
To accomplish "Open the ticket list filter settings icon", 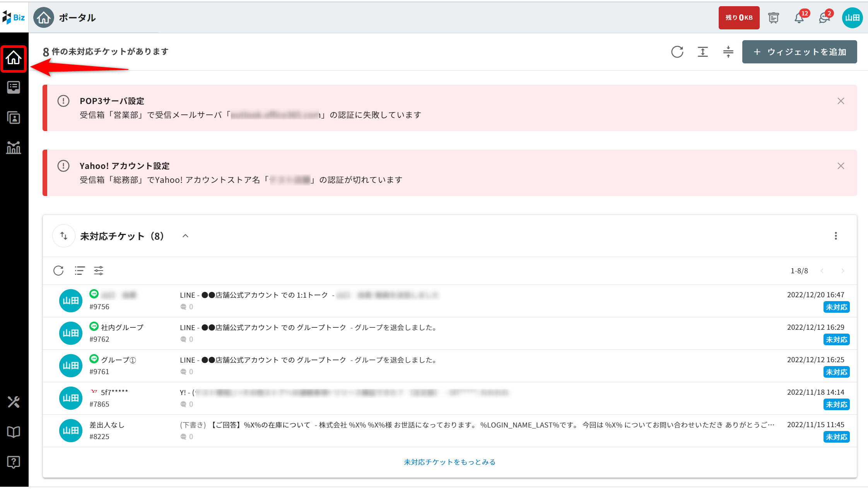I will coord(99,271).
